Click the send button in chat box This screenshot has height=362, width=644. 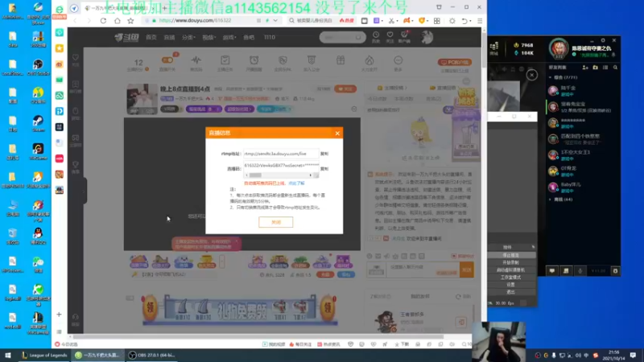[x=467, y=269]
